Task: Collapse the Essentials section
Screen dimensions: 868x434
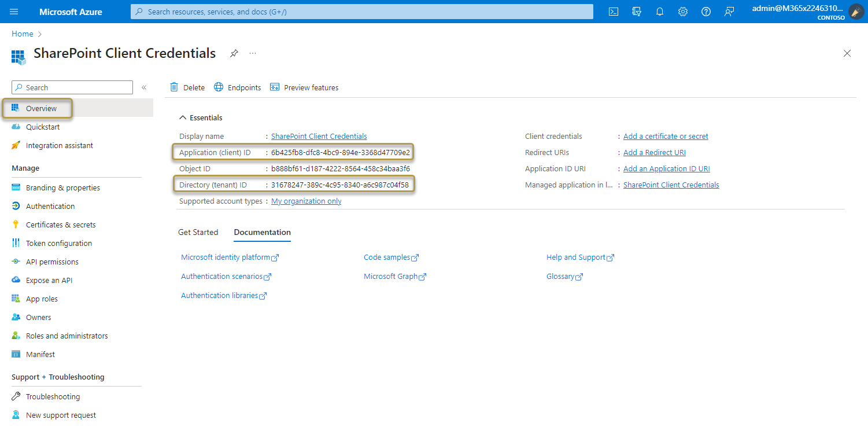Action: coord(201,117)
